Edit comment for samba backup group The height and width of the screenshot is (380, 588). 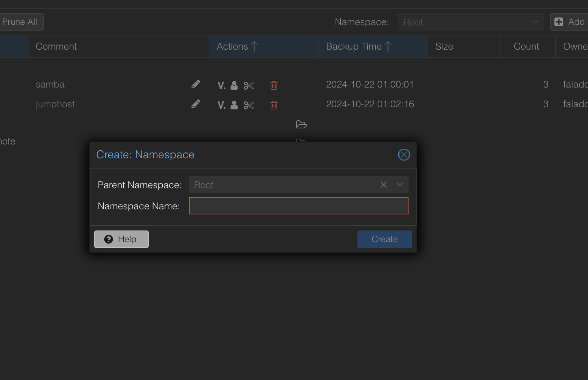pos(196,84)
